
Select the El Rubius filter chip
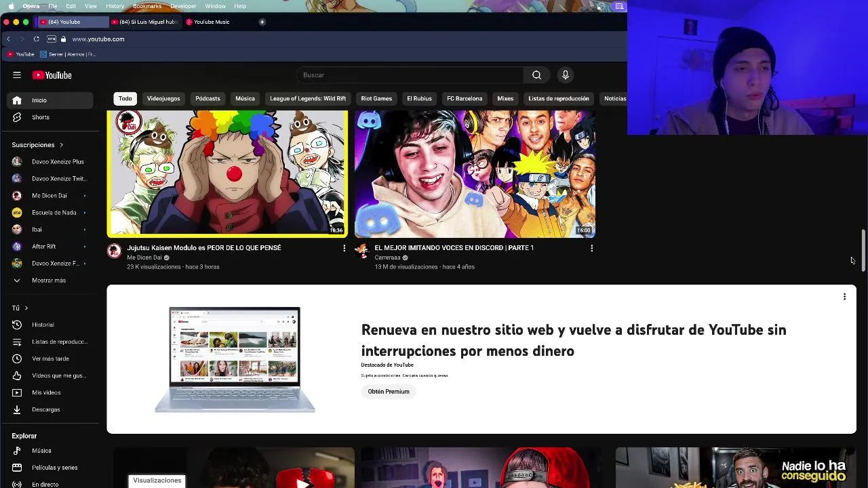coord(419,99)
